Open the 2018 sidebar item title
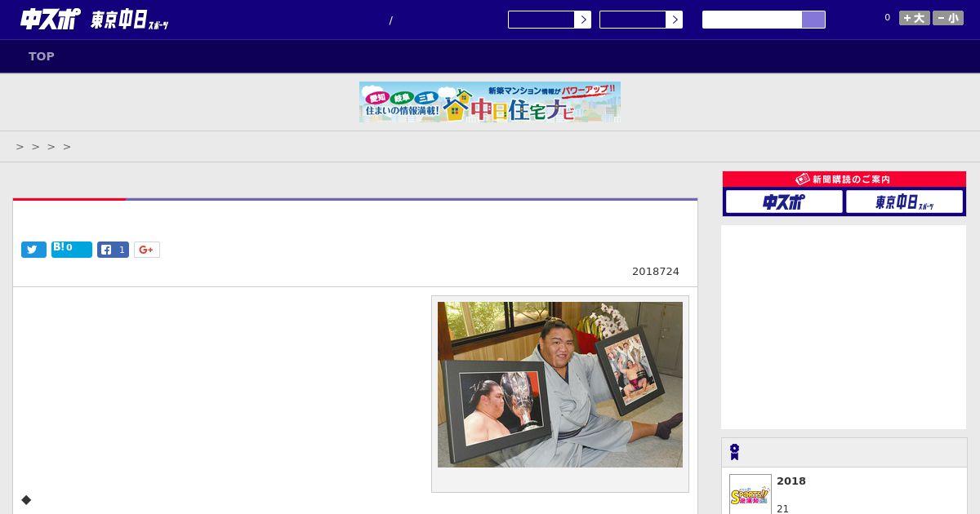Viewport: 980px width, 514px height. 791,481
